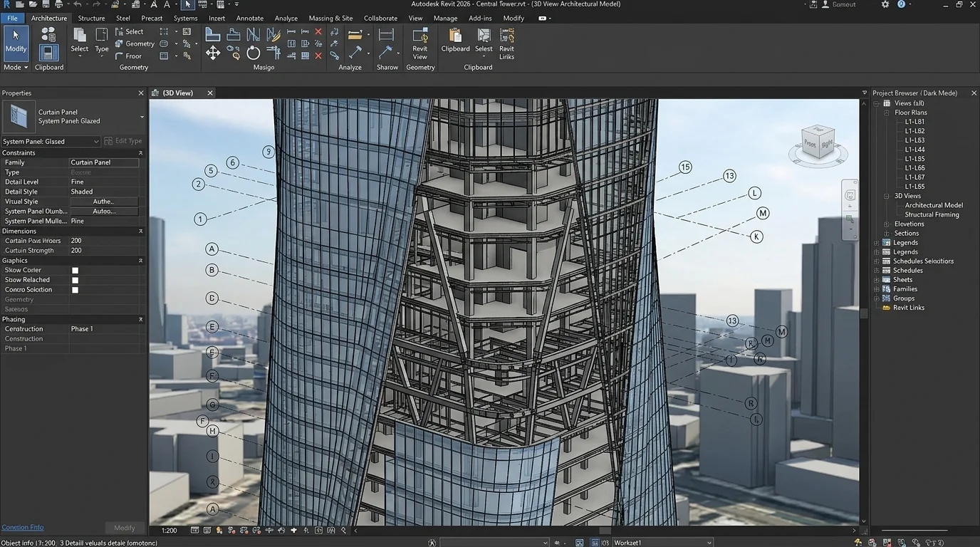Click the help question mark icon
This screenshot has height=547, width=980.
point(902,4)
